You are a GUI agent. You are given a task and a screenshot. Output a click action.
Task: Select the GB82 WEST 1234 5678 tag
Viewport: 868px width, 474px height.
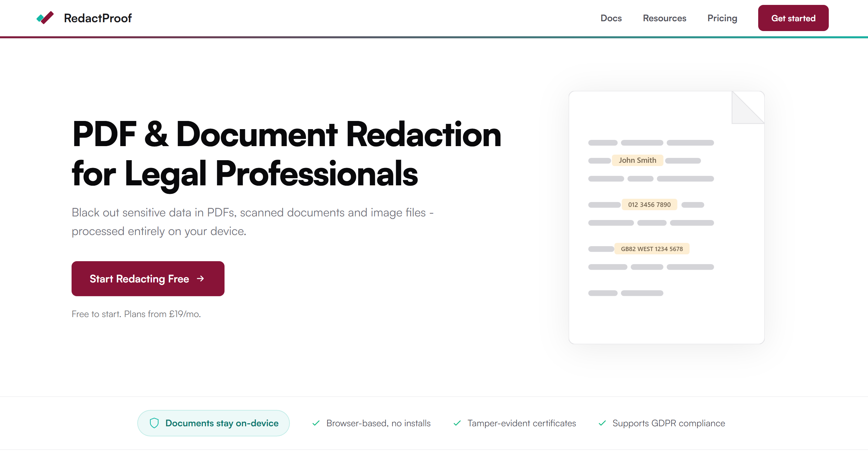tap(652, 249)
